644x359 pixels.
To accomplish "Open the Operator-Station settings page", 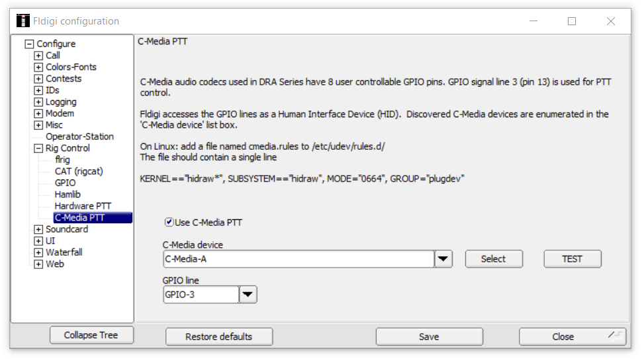I will click(79, 136).
